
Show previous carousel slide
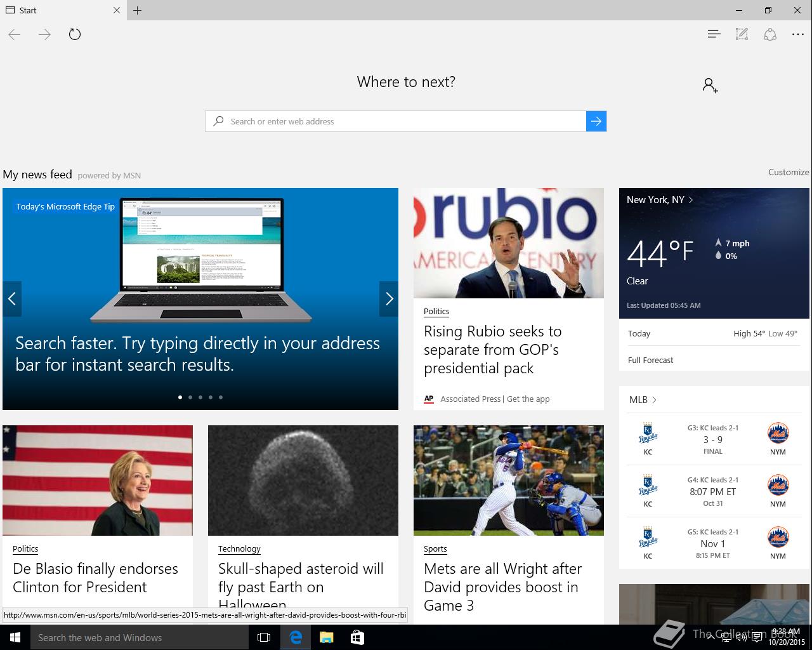(x=12, y=299)
